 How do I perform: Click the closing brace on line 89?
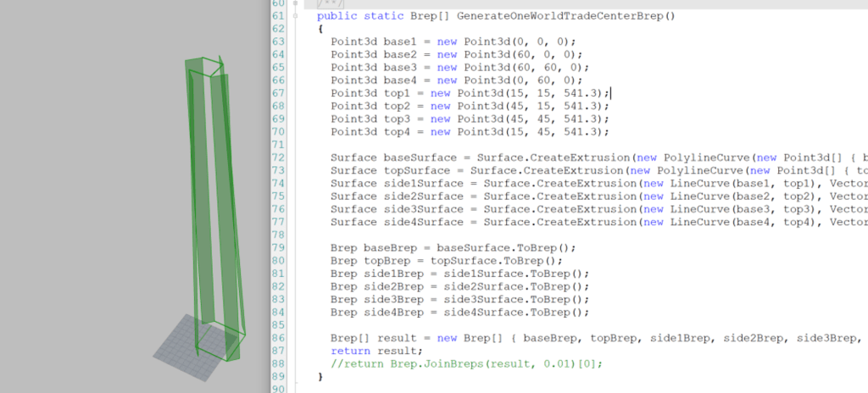point(320,377)
